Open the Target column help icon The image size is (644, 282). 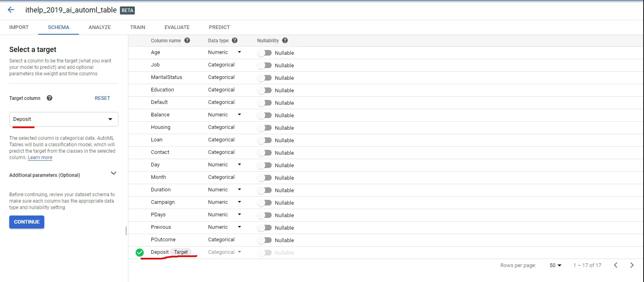(50, 98)
